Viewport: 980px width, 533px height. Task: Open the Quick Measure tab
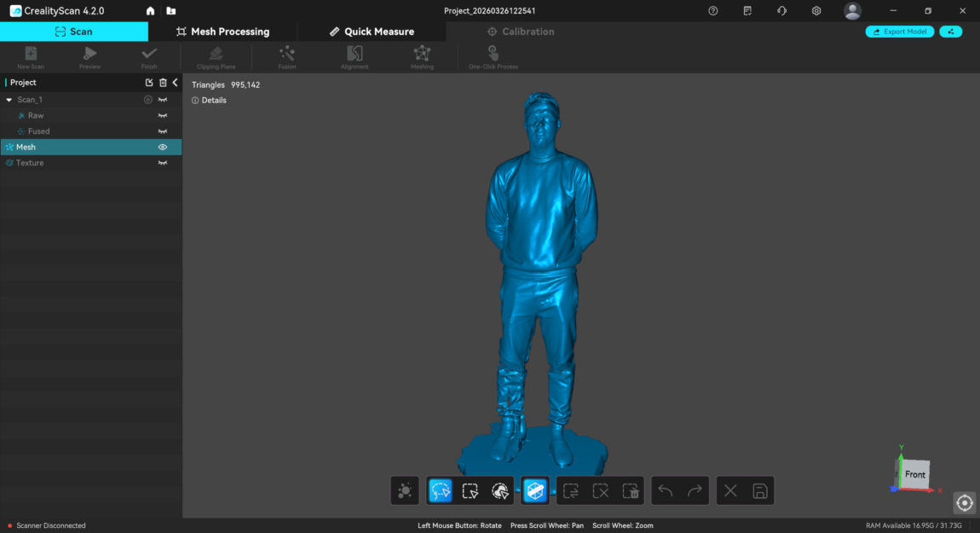pyautogui.click(x=372, y=32)
